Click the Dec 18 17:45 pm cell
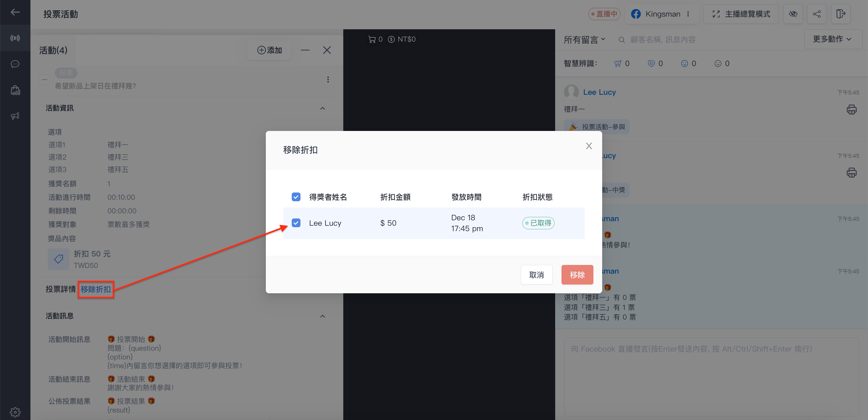Image resolution: width=868 pixels, height=420 pixels. [x=467, y=223]
